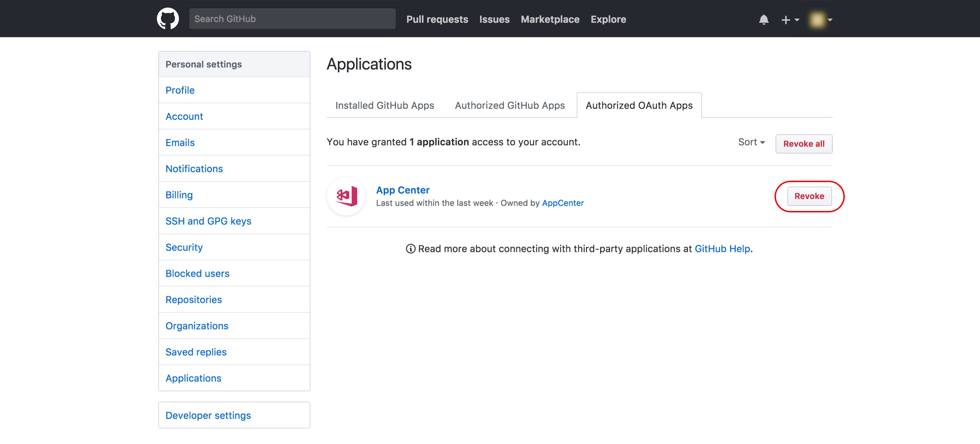The image size is (980, 444).
Task: Click the search field on GitHub
Action: click(292, 18)
